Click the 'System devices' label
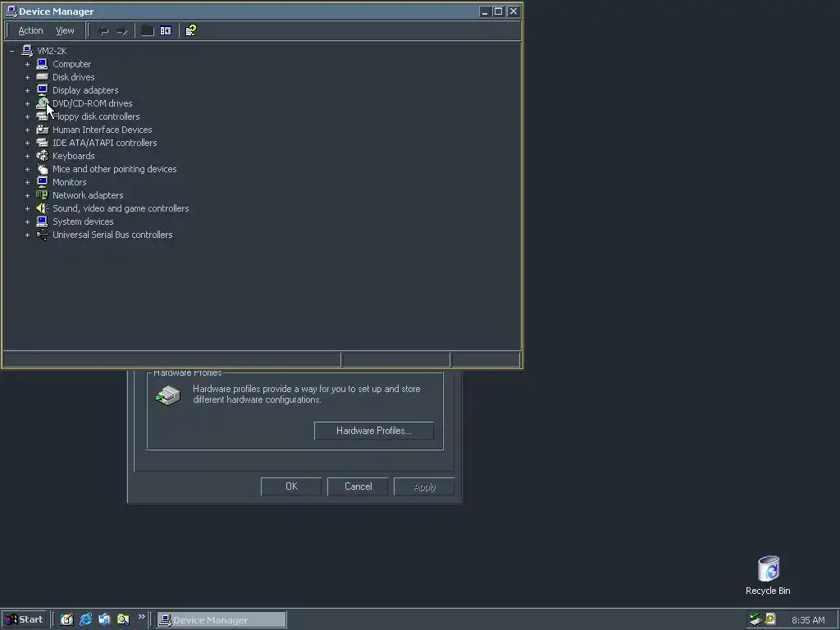The height and width of the screenshot is (630, 840). tap(83, 221)
